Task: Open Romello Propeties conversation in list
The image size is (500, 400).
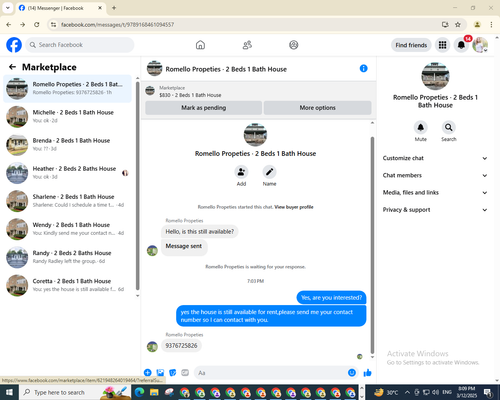Action: pos(67,88)
